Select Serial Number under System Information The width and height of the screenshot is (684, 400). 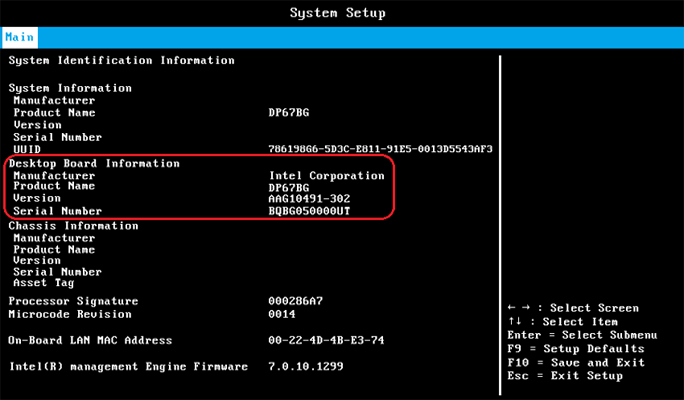(58, 137)
